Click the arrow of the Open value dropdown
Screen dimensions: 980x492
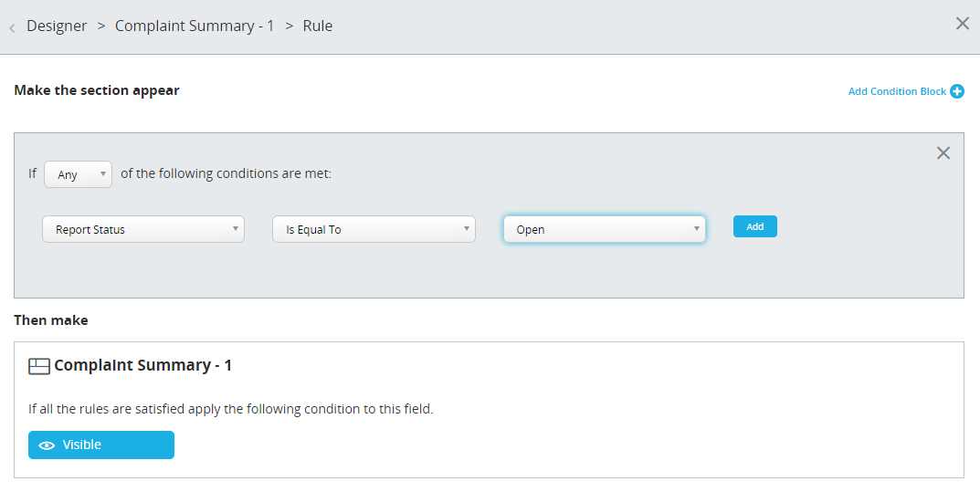pyautogui.click(x=696, y=228)
